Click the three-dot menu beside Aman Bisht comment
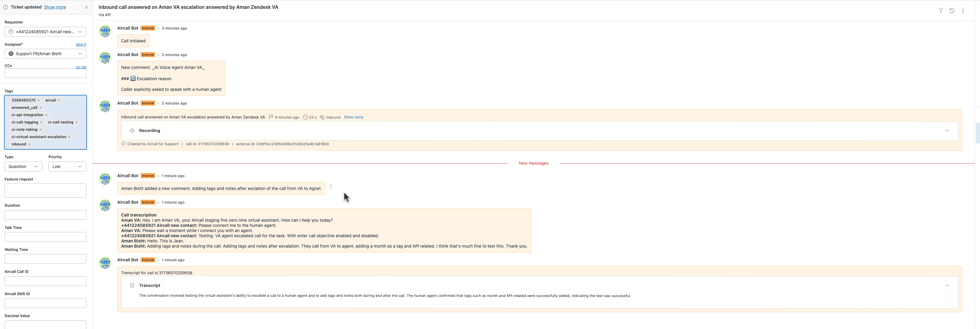 point(331,187)
